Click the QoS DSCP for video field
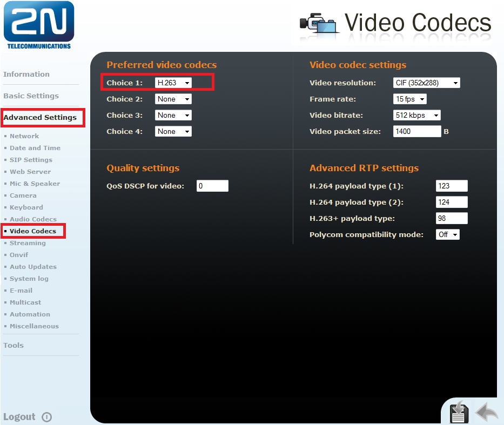The height and width of the screenshot is (425, 504). [212, 186]
